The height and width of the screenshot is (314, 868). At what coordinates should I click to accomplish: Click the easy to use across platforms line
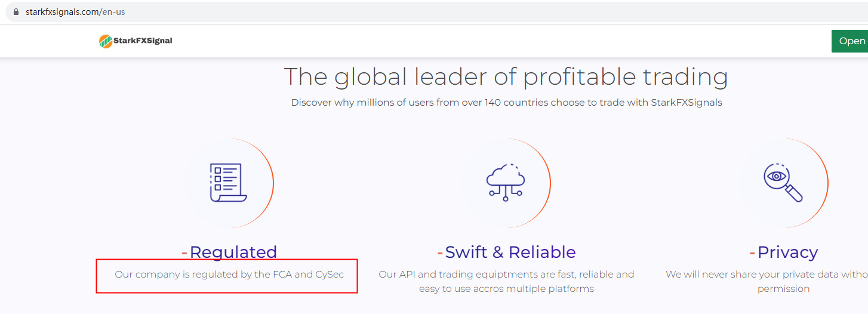pyautogui.click(x=506, y=289)
